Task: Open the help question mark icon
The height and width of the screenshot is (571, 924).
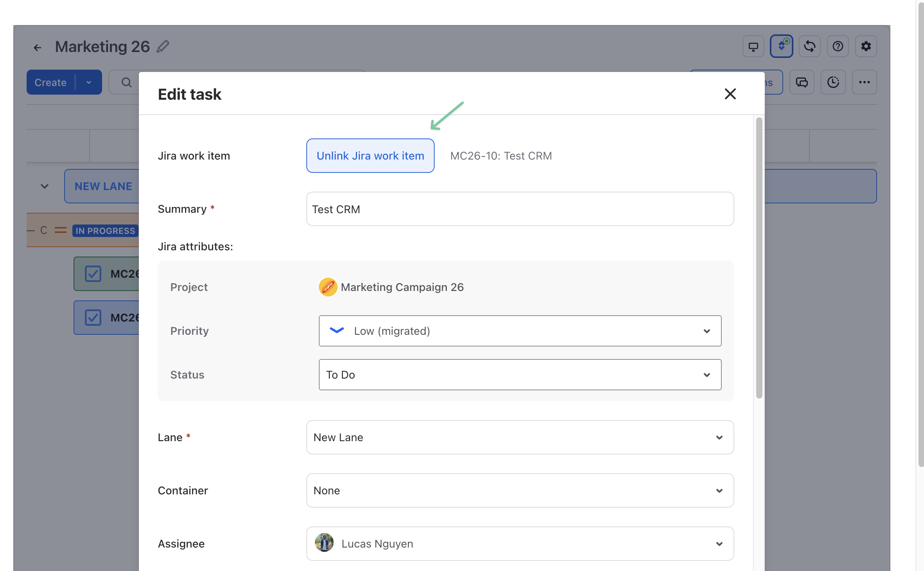Action: (838, 47)
